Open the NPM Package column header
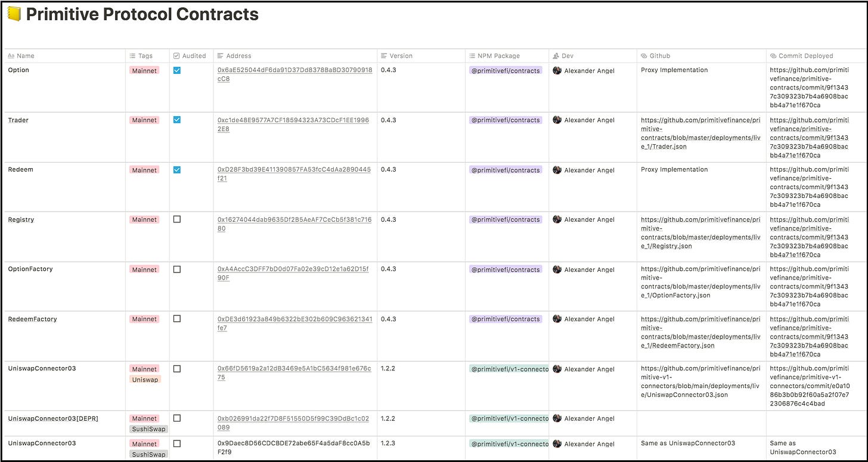 (507, 55)
